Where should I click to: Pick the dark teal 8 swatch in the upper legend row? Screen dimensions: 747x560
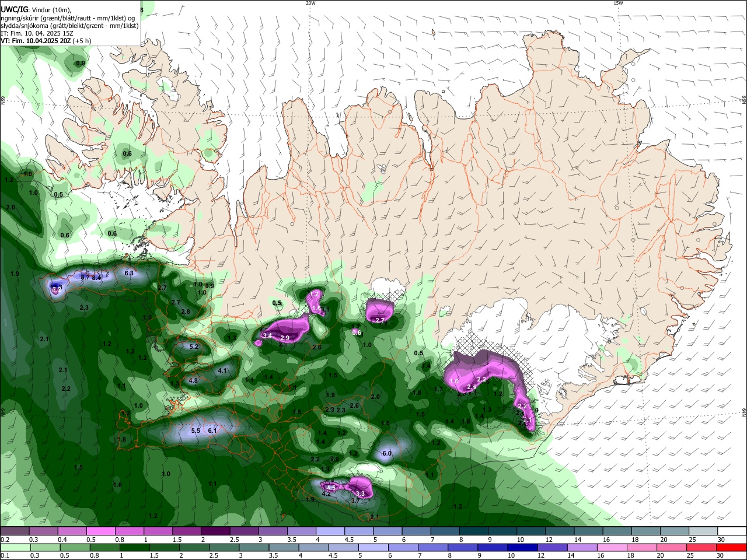point(474,531)
